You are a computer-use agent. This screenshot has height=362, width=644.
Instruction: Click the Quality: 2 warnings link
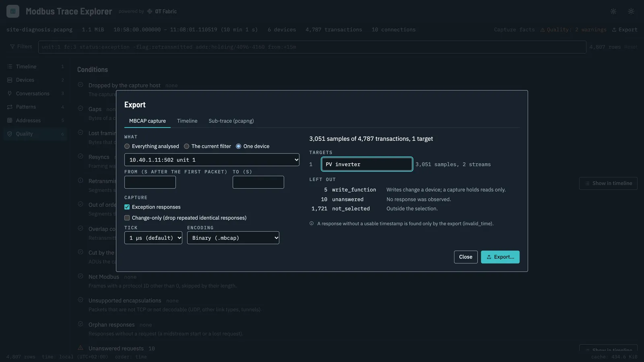pyautogui.click(x=573, y=30)
